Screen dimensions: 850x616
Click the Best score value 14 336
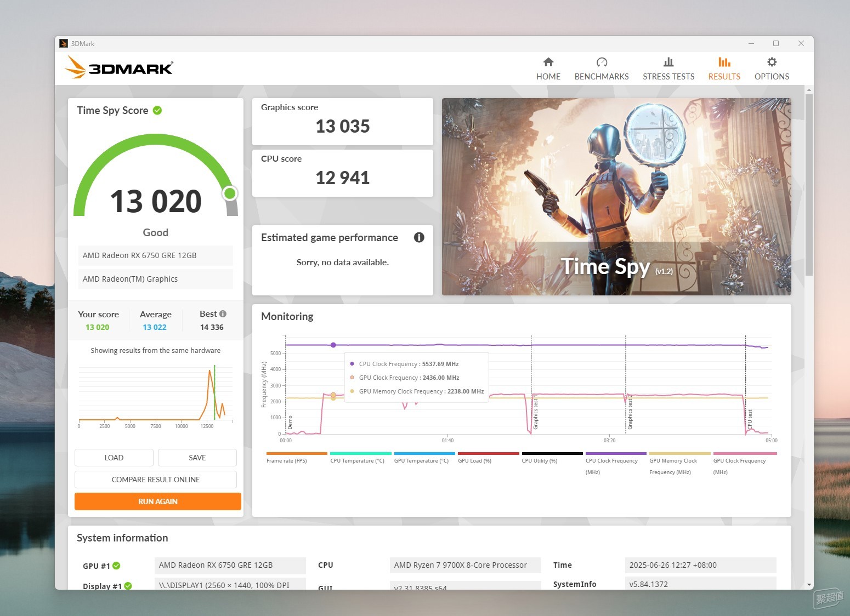[x=212, y=327]
